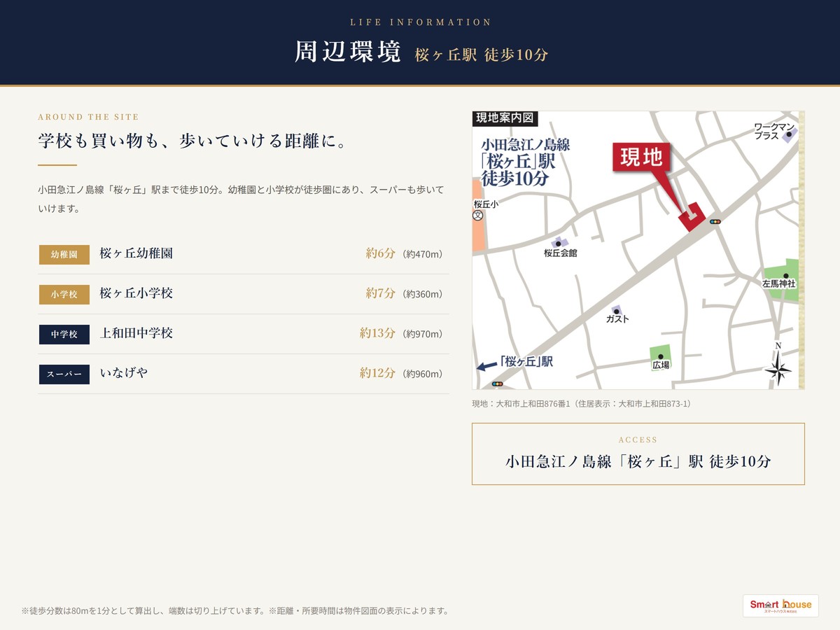840x630 pixels.
Task: Click the スーパー category badge
Action: tap(64, 374)
